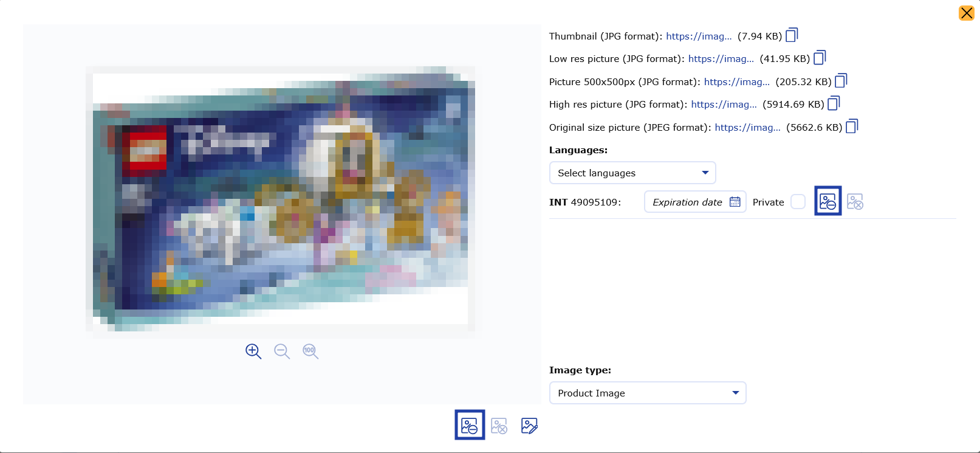The height and width of the screenshot is (453, 980).
Task: Open the Thumbnail image URL
Action: click(x=699, y=36)
